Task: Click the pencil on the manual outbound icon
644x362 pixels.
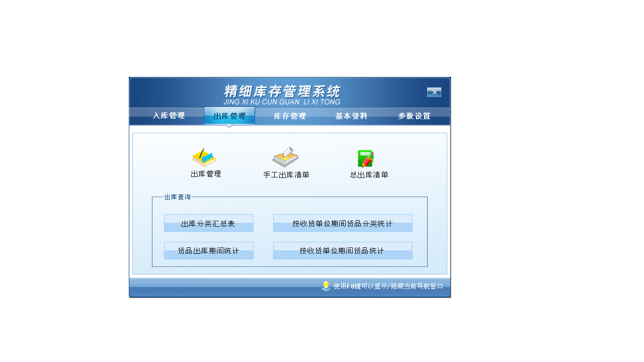Action: point(289,151)
